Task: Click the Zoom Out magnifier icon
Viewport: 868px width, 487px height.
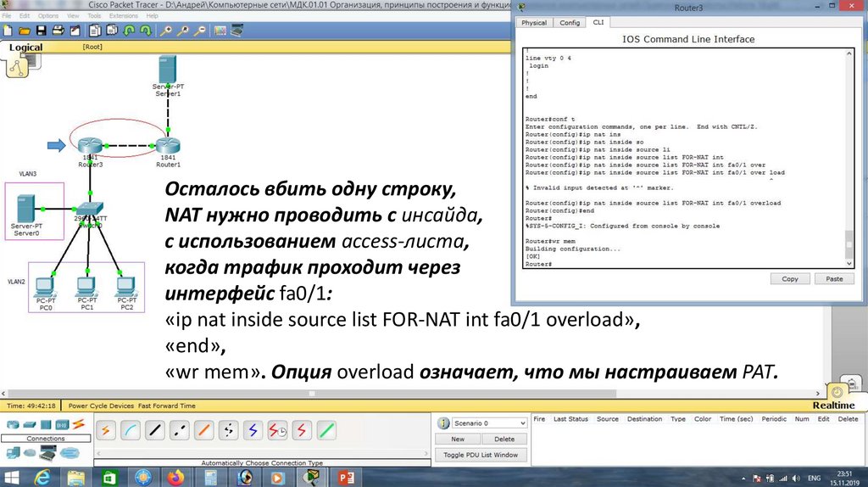Action: [x=200, y=31]
